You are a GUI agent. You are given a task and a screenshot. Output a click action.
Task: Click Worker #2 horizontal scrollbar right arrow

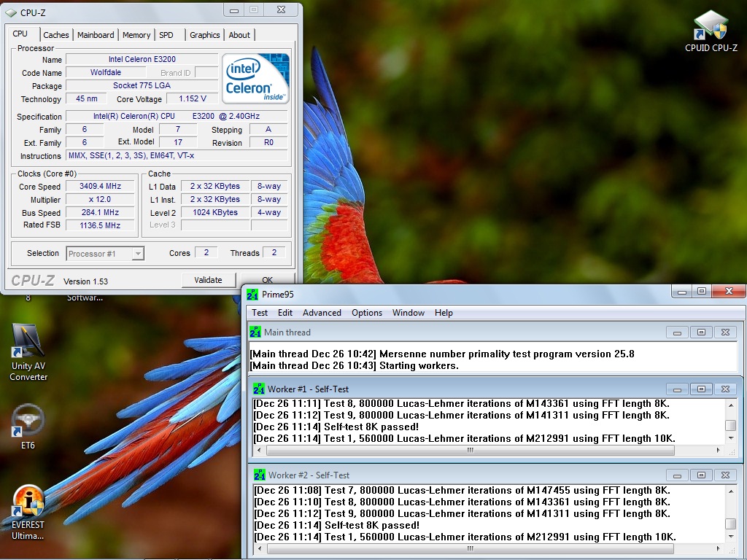[719, 548]
